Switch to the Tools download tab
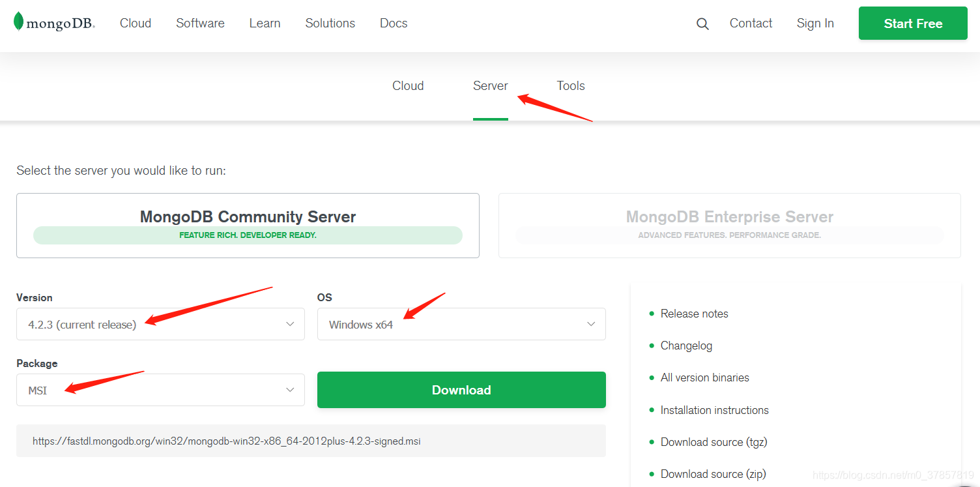The image size is (980, 487). point(571,85)
